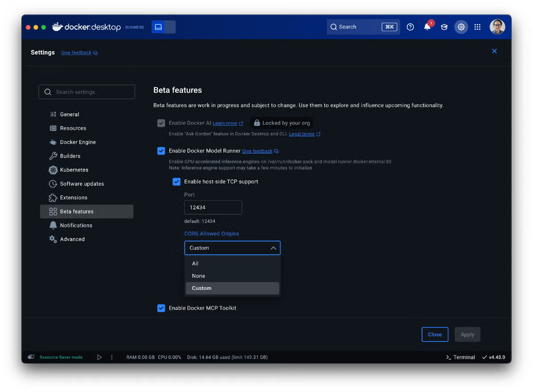Click the Resource Saver whale icon

click(x=31, y=357)
